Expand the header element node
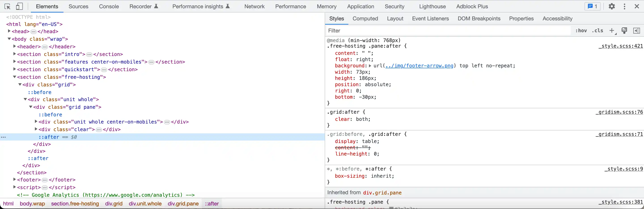 click(x=15, y=46)
